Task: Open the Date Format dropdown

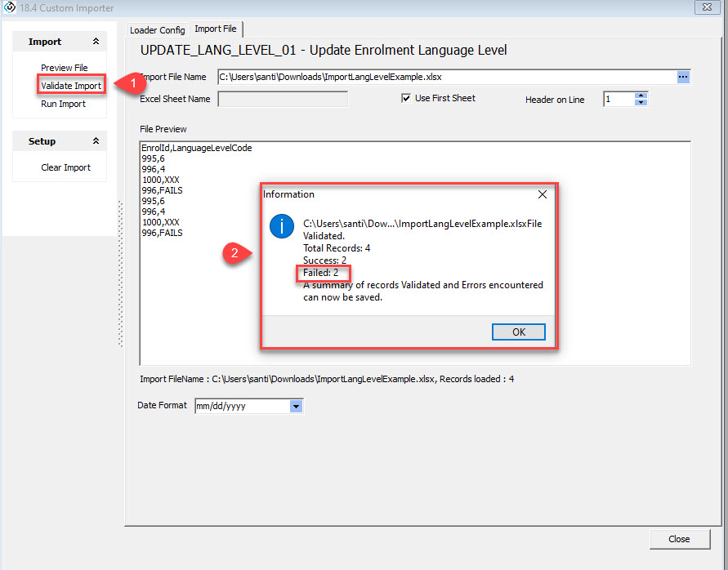Action: [x=296, y=406]
